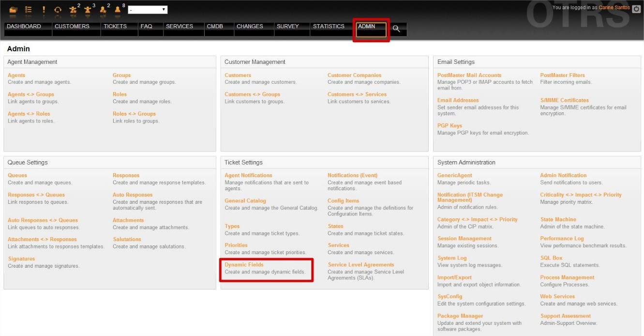Go to Package Manager

click(460, 316)
